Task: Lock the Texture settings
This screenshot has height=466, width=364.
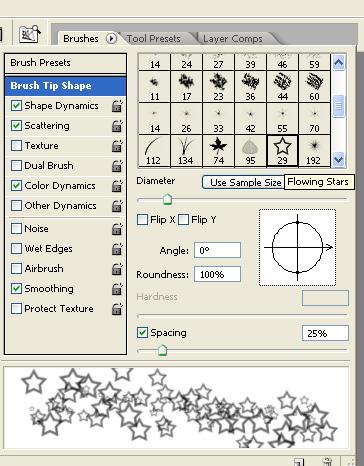Action: [117, 146]
